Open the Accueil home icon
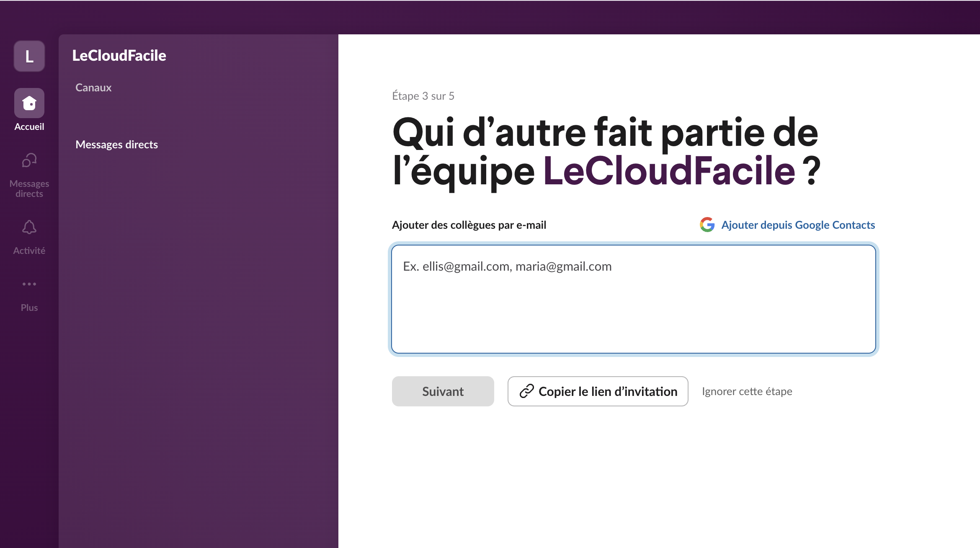 pos(29,103)
